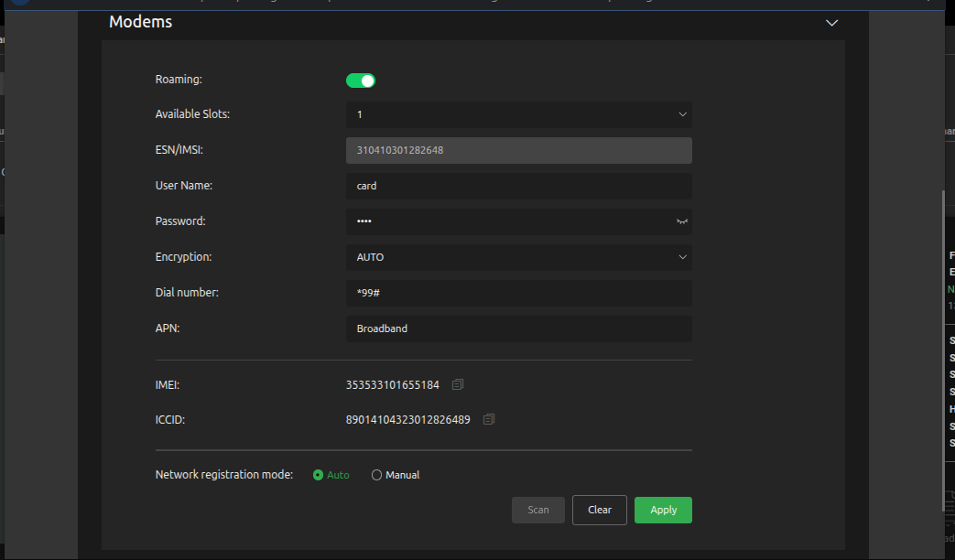Apply the modem settings

(x=663, y=510)
